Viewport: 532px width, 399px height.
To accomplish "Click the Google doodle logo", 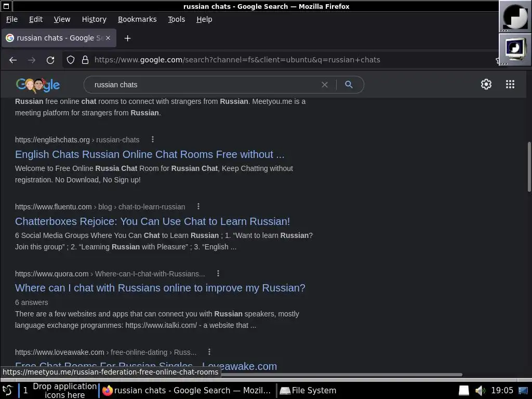I will [37, 85].
